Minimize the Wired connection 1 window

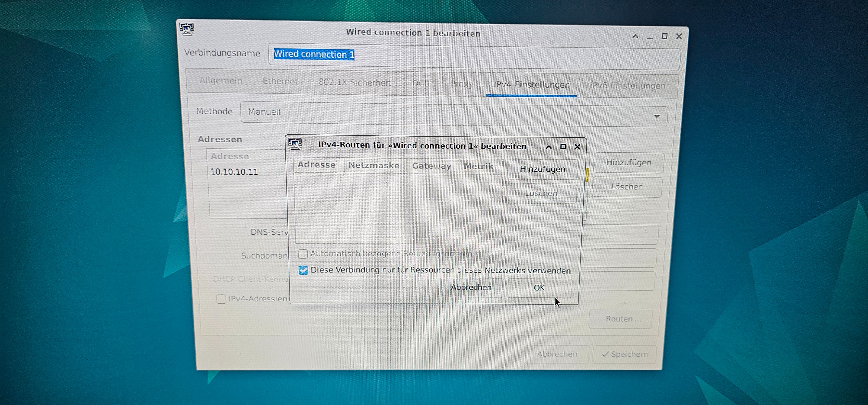coord(650,37)
